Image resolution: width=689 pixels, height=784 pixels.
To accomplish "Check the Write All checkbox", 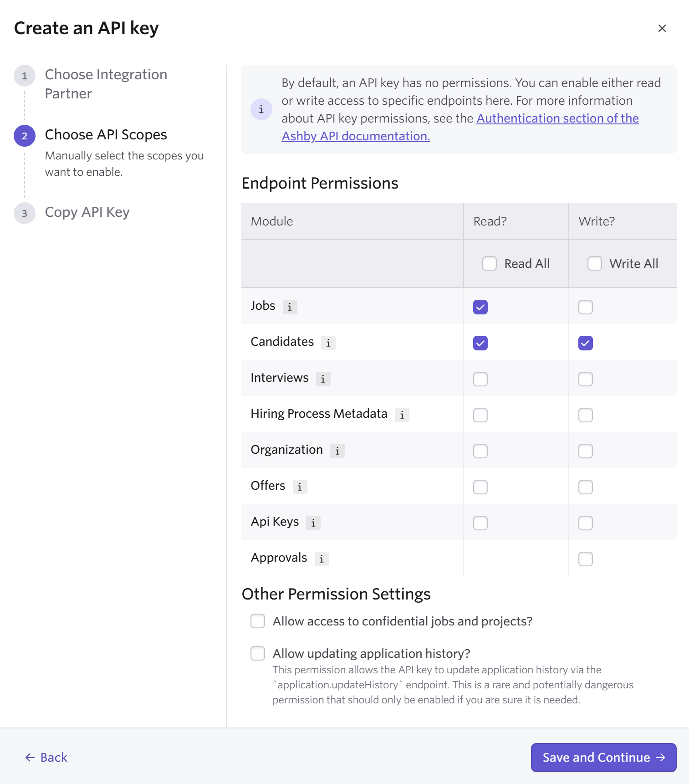I will 594,263.
